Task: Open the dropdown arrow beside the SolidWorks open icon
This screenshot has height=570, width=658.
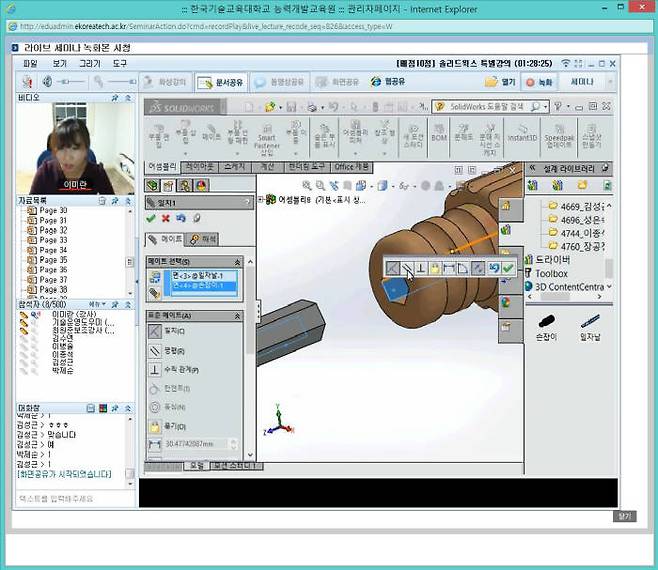Action: click(280, 107)
